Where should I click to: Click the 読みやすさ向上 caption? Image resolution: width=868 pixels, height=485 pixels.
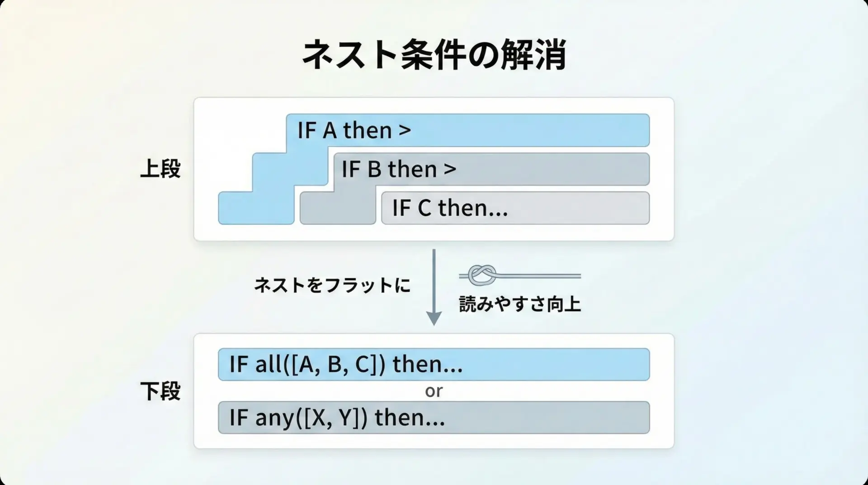[520, 304]
